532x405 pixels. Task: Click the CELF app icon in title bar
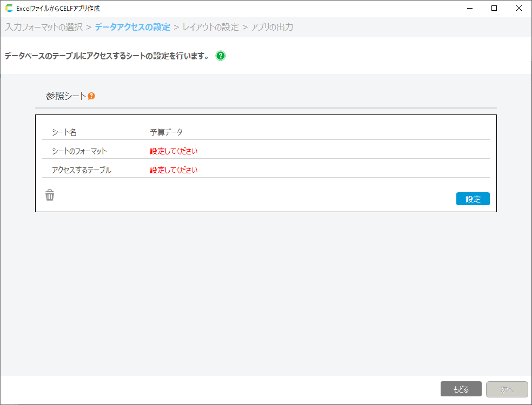point(9,8)
